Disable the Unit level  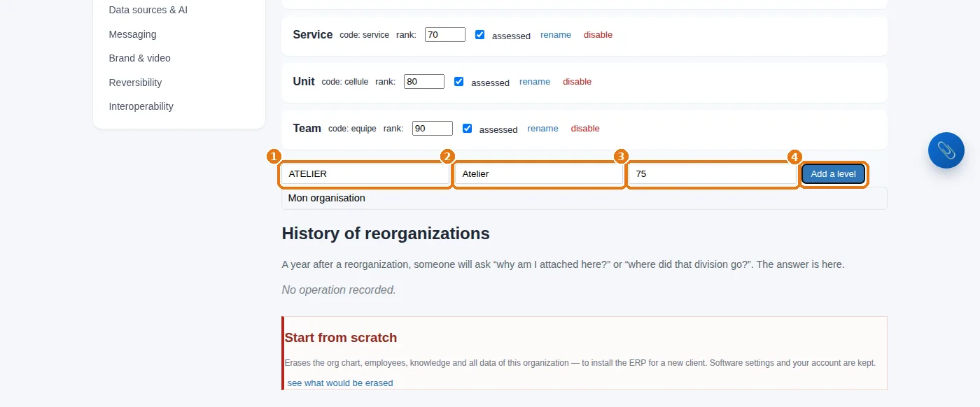click(x=577, y=82)
